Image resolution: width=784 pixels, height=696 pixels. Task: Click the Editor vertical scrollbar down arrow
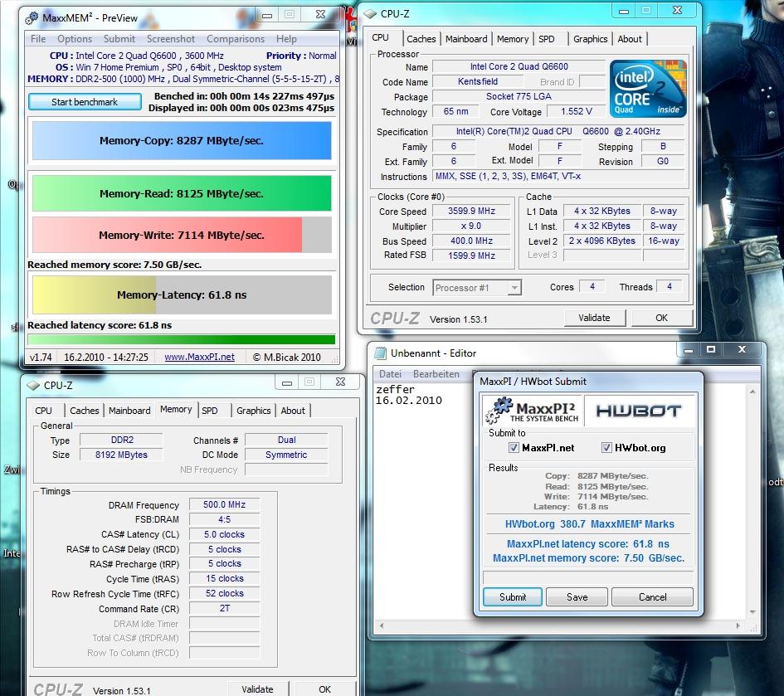[752, 612]
